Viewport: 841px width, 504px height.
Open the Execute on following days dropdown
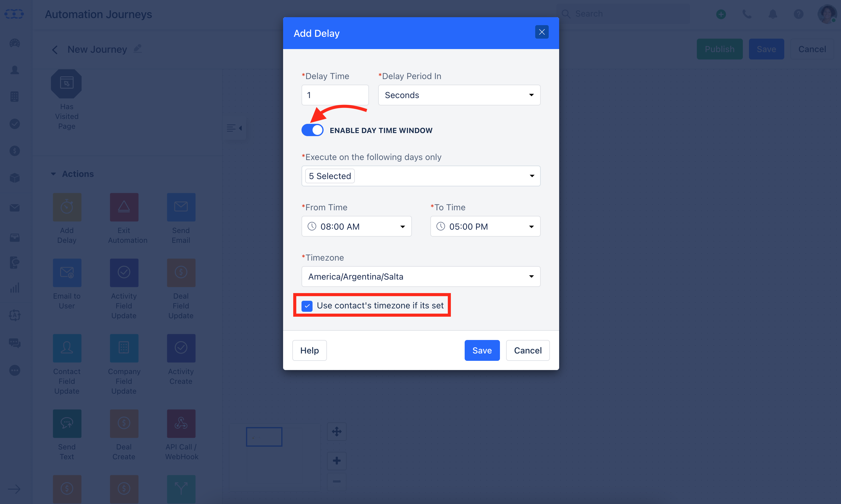pyautogui.click(x=421, y=176)
